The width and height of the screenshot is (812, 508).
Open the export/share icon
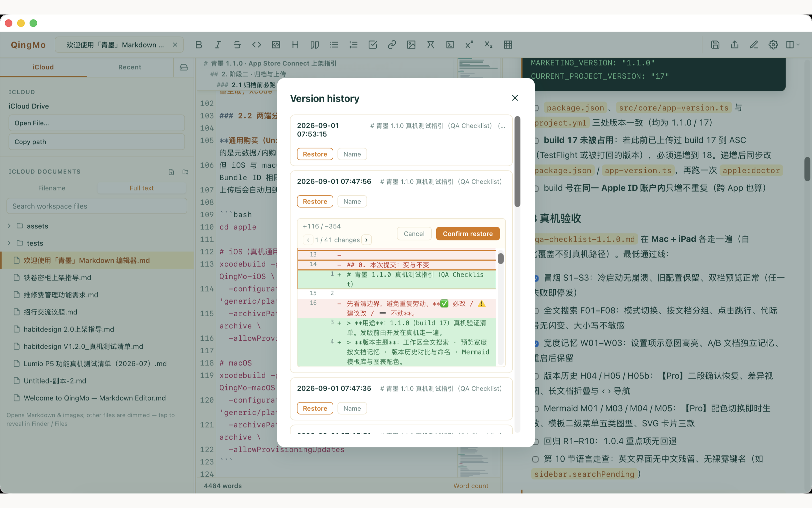tap(734, 45)
